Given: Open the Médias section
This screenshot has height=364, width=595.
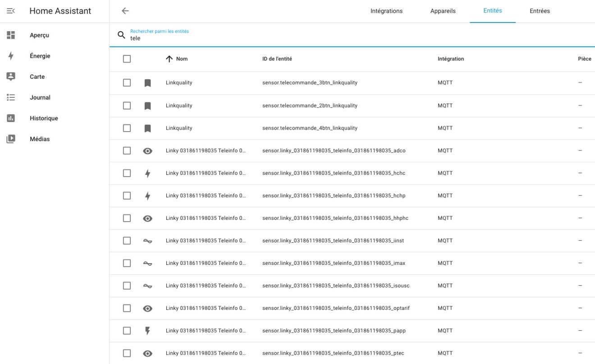Looking at the screenshot, I should pos(40,139).
